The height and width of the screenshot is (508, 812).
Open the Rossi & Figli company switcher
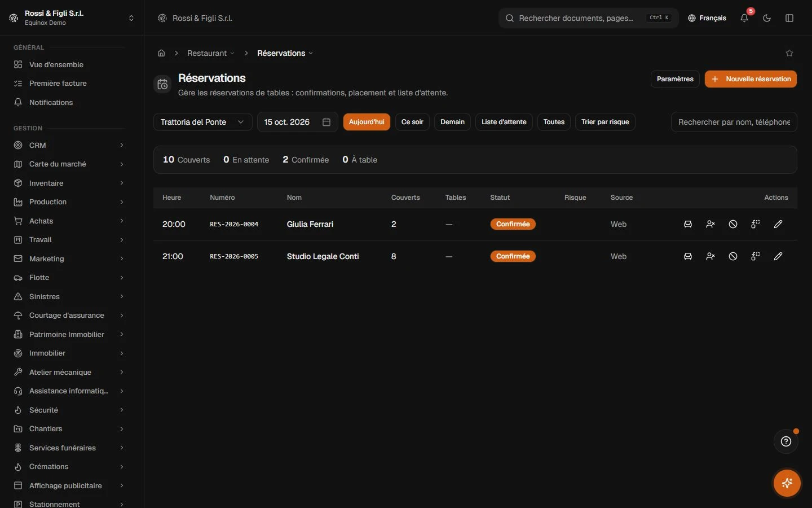tap(72, 18)
